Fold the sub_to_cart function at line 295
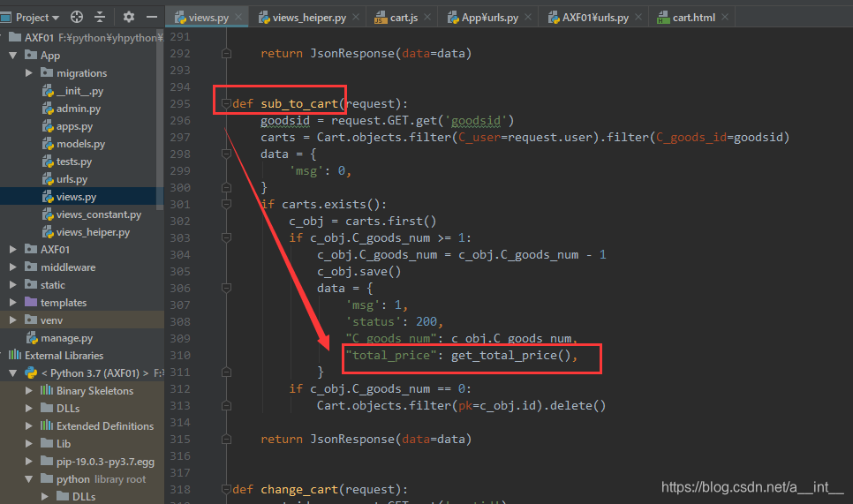Image resolution: width=853 pixels, height=504 pixels. tap(226, 103)
